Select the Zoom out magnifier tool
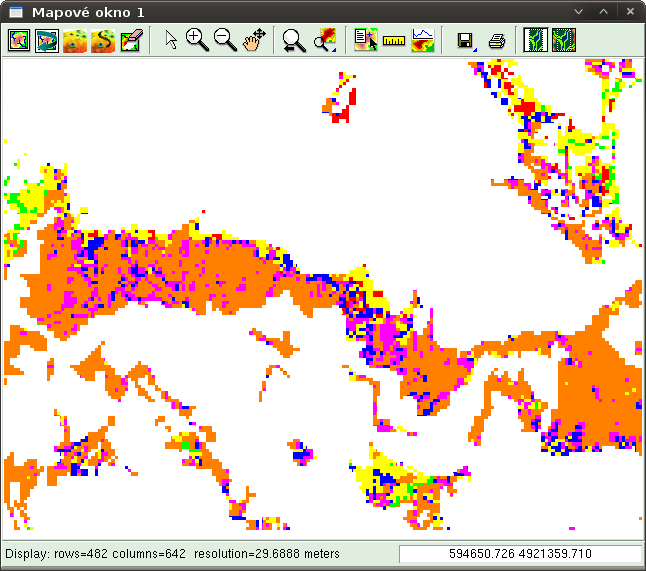 point(225,40)
